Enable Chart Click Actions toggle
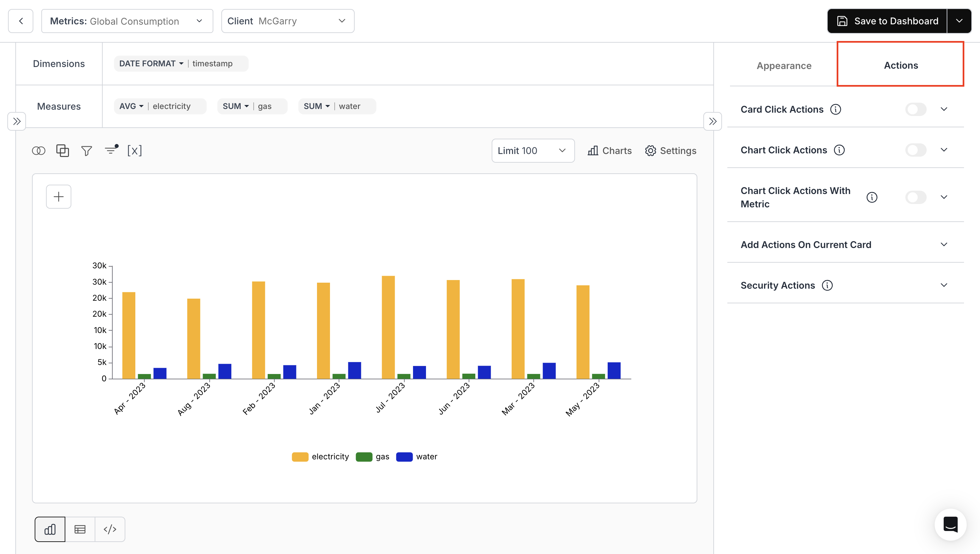 coord(916,150)
